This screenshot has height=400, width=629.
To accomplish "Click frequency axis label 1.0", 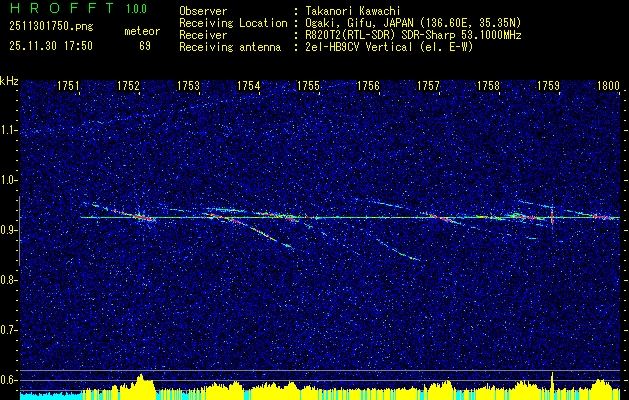I will 8,181.
